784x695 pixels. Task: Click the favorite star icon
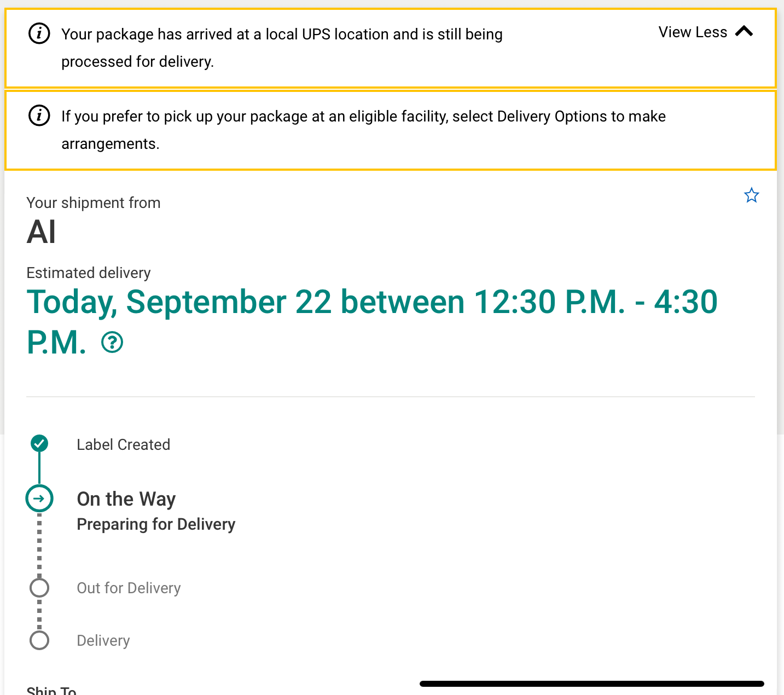tap(751, 195)
